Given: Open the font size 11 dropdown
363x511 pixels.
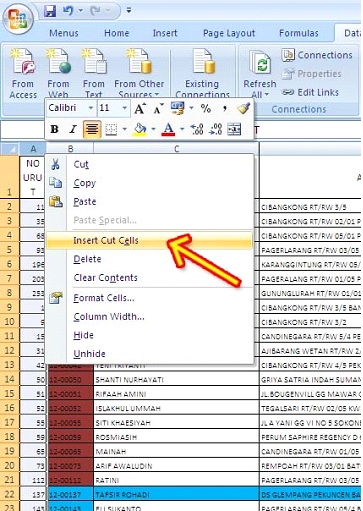Looking at the screenshot, I should (124, 108).
